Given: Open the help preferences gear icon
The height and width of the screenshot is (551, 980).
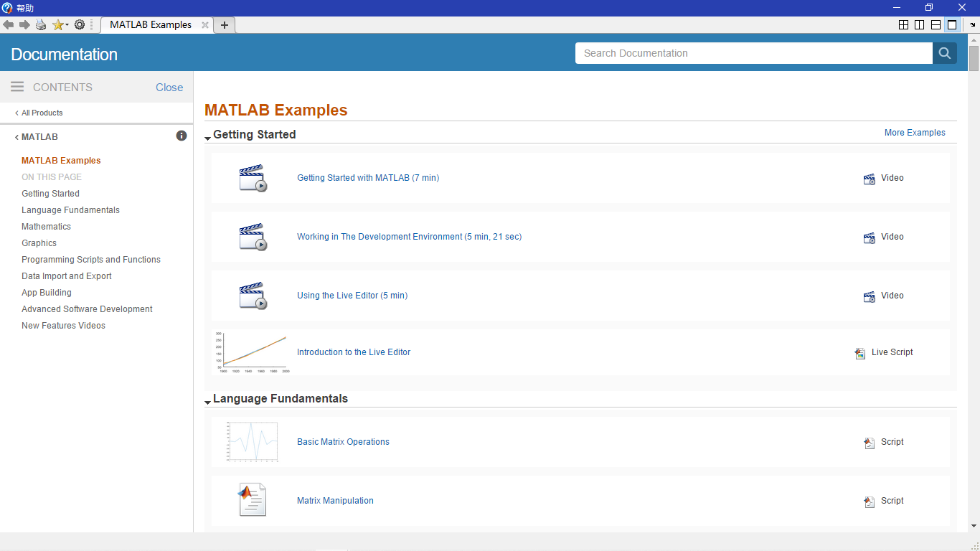Looking at the screenshot, I should click(x=80, y=24).
